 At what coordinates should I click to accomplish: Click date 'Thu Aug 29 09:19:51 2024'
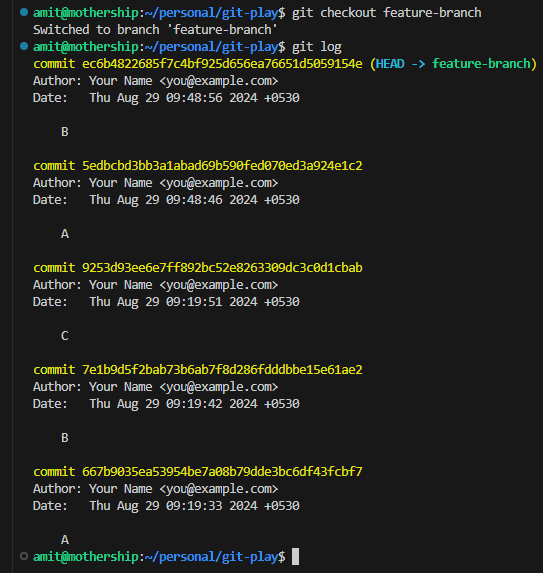point(174,301)
